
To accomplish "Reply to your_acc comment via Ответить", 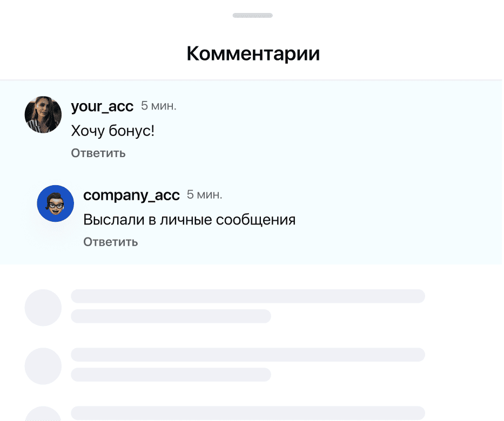I will (98, 153).
